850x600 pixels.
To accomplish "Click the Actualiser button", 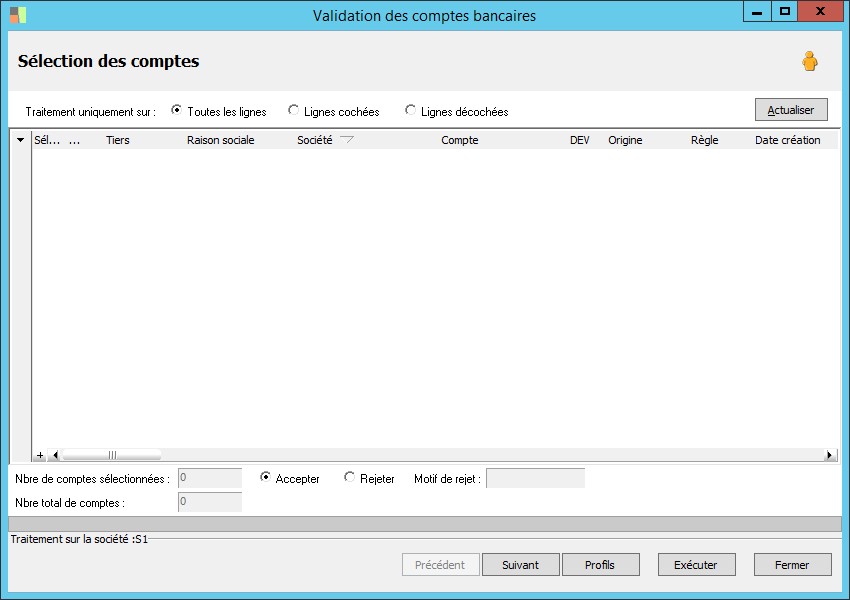I will 791,110.
